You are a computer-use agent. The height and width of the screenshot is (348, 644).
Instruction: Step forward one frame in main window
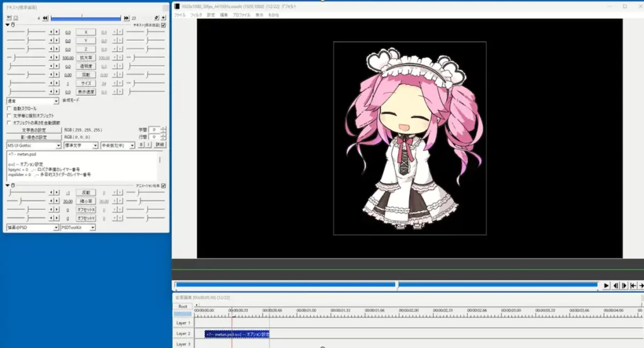[625, 286]
